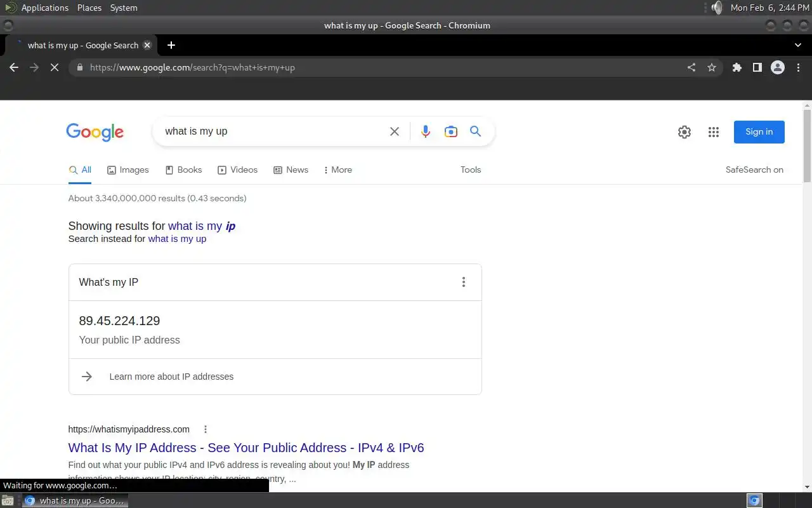The image size is (812, 508).
Task: Click the Sign in button
Action: click(x=759, y=132)
